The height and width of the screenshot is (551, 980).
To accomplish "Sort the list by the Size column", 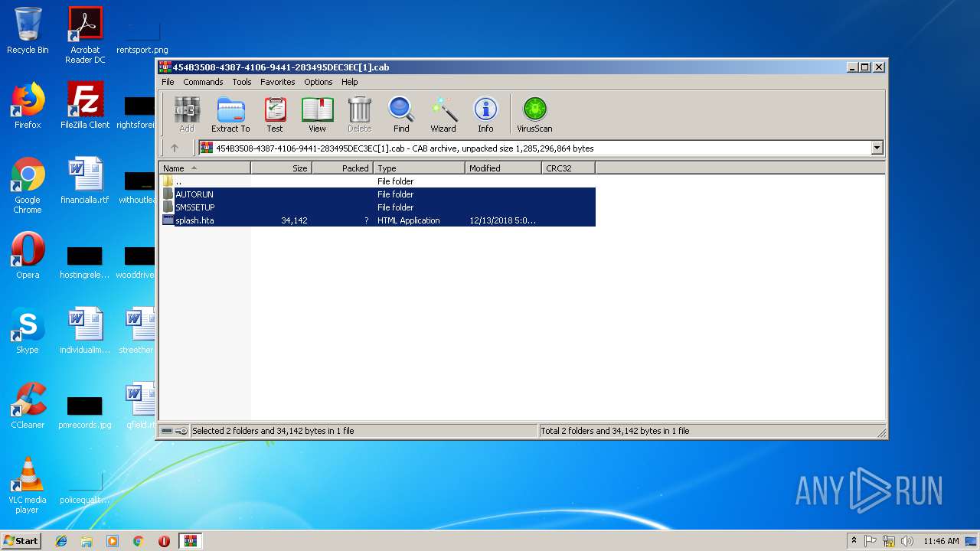I will 281,168.
